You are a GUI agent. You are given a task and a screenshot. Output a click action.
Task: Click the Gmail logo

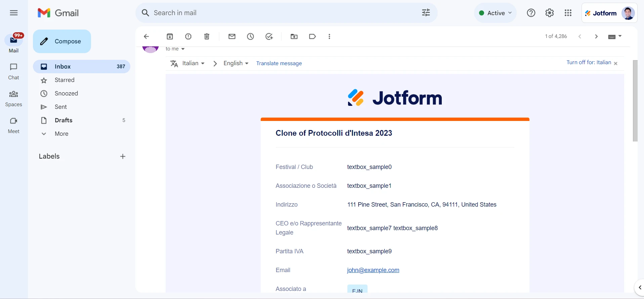[x=58, y=13]
